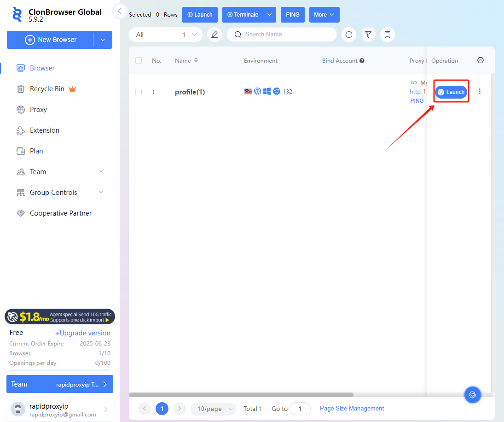
Task: Open the More dropdown menu
Action: 324,15
